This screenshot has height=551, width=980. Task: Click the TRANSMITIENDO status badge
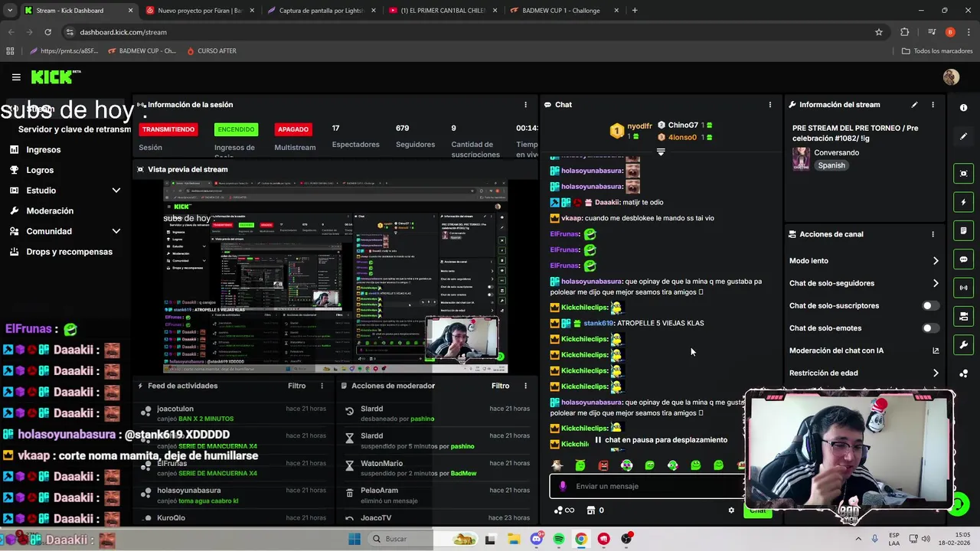[168, 129]
